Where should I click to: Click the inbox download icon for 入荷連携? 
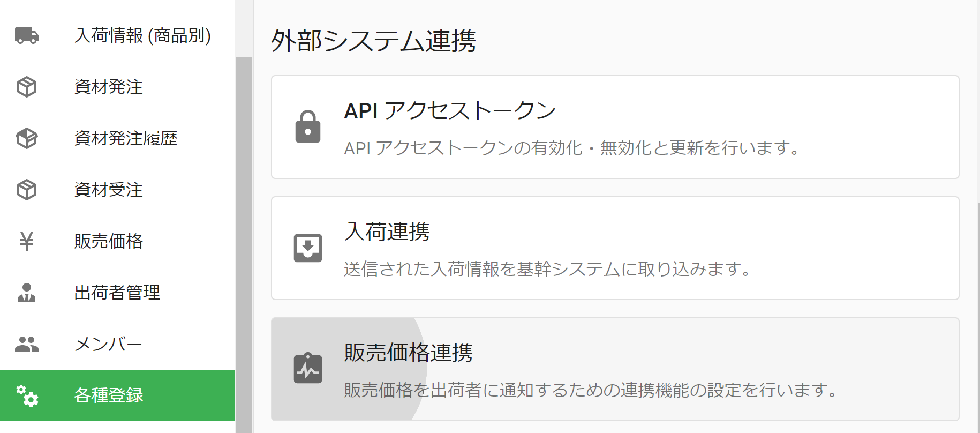[308, 248]
